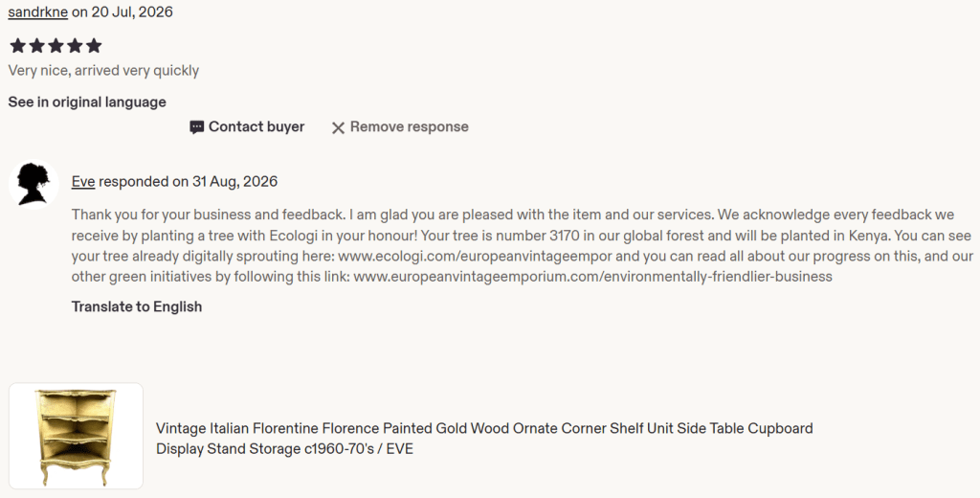Open the gold corner shelf product thumbnail

coord(77,436)
